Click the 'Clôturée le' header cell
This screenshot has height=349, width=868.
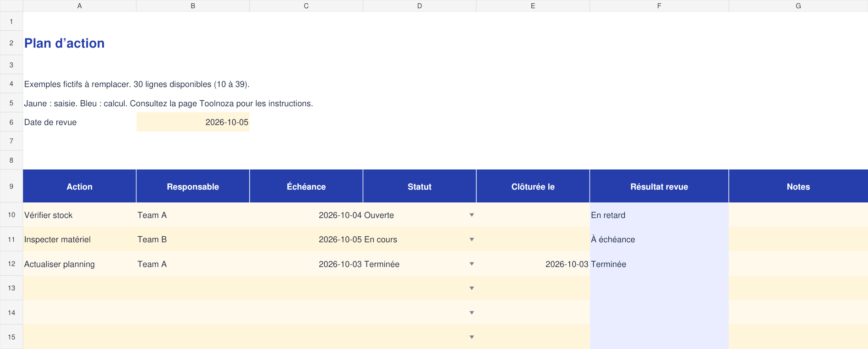[533, 186]
